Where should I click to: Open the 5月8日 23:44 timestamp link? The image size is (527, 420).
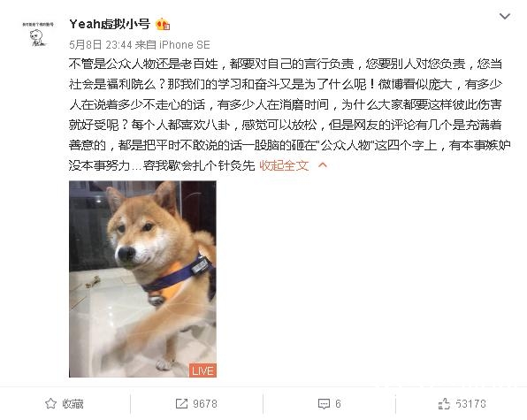pyautogui.click(x=101, y=45)
